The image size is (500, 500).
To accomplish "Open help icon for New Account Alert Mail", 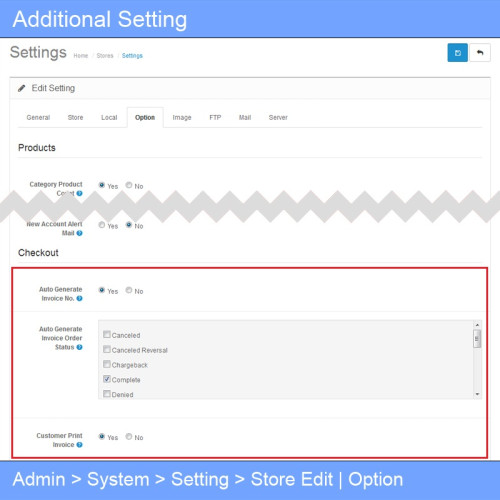I will [x=79, y=233].
